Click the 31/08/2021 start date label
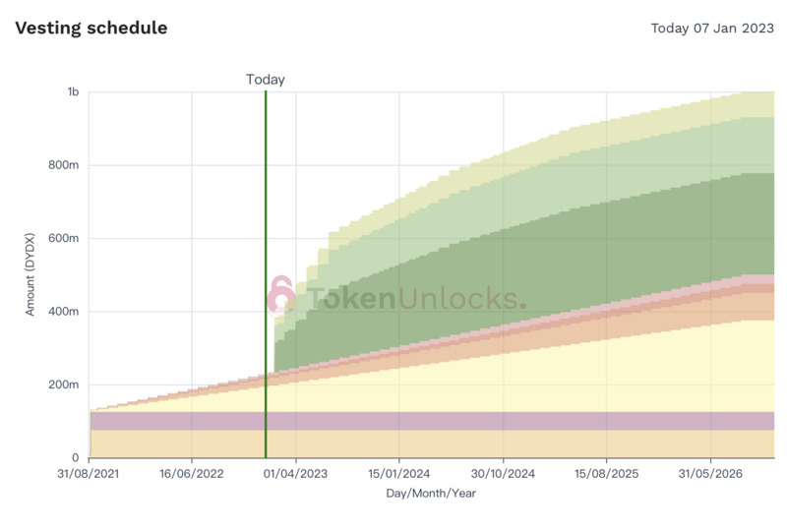This screenshot has height=532, width=787. point(89,474)
